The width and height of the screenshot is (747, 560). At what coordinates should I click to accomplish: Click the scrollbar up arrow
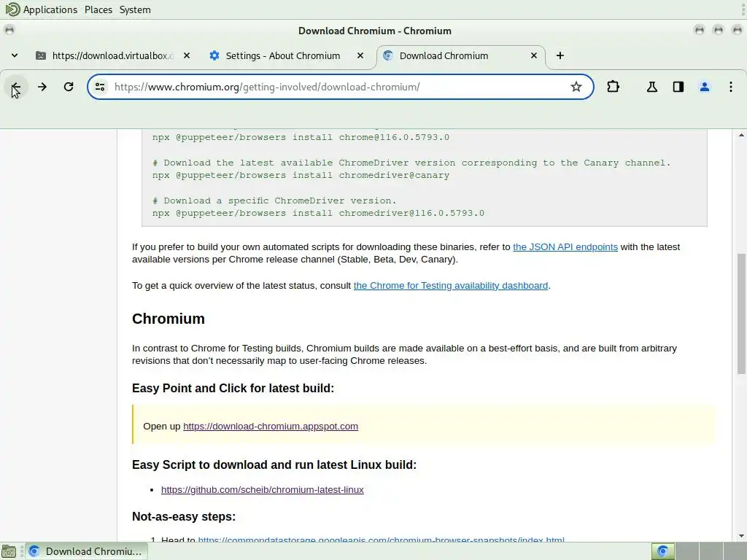[x=741, y=136]
